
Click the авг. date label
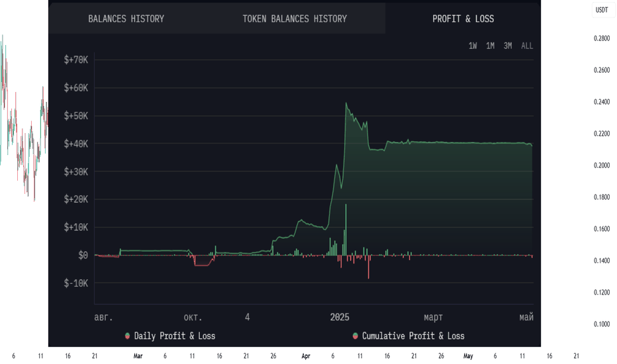click(x=103, y=317)
